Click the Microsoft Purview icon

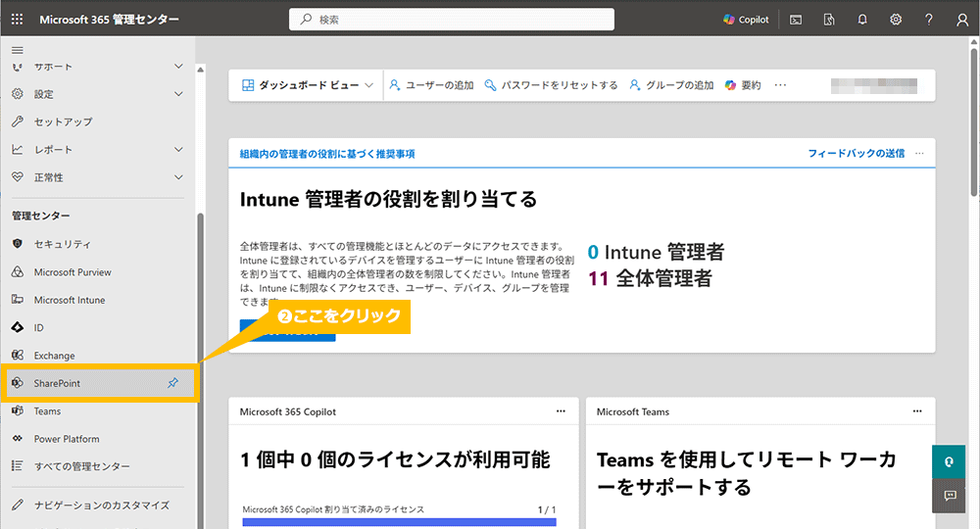coord(18,271)
